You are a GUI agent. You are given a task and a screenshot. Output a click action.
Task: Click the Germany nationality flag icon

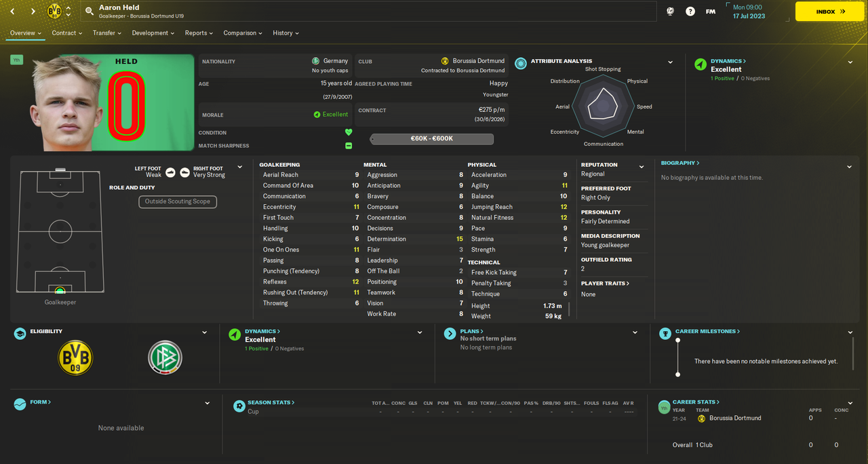click(316, 61)
